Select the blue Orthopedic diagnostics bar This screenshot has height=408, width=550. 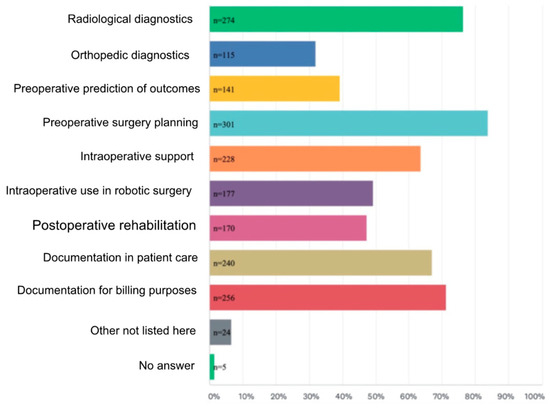[262, 54]
